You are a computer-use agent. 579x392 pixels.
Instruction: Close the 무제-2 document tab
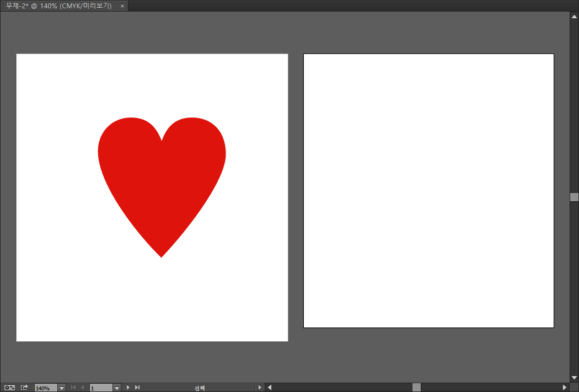tap(122, 6)
